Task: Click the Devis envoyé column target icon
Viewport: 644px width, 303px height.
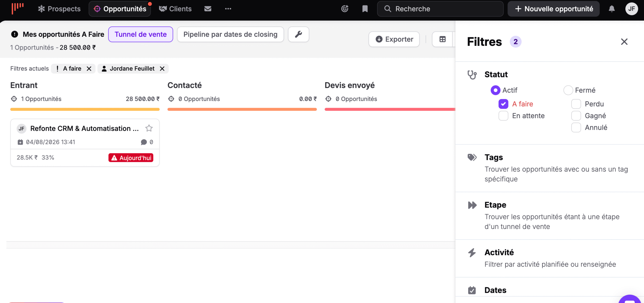Action: [328, 99]
